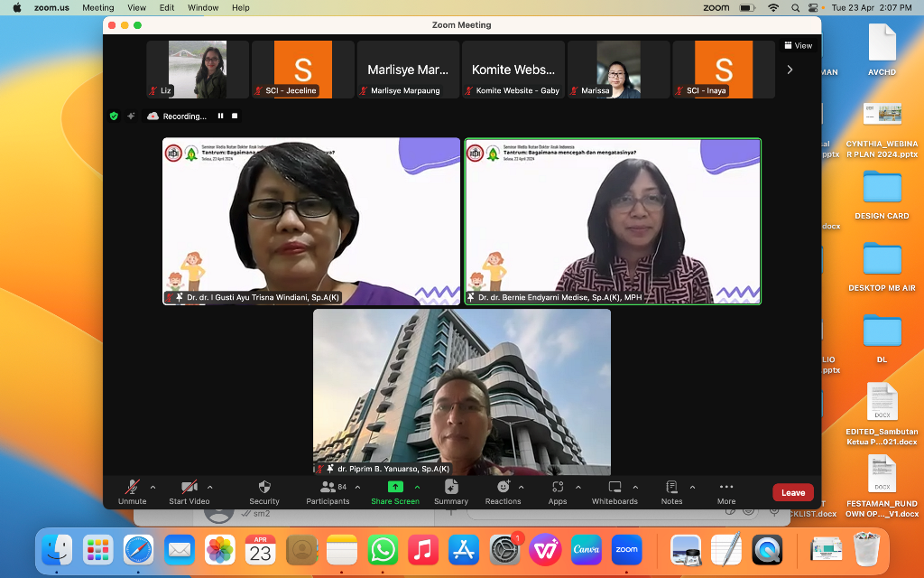This screenshot has width=924, height=578.
Task: Open the Reactions smiley menu
Action: point(503,492)
